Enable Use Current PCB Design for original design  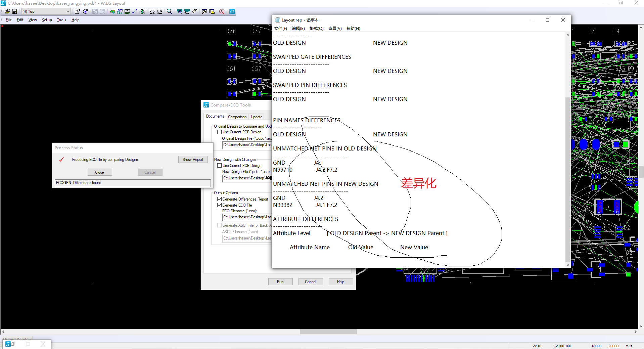click(220, 132)
